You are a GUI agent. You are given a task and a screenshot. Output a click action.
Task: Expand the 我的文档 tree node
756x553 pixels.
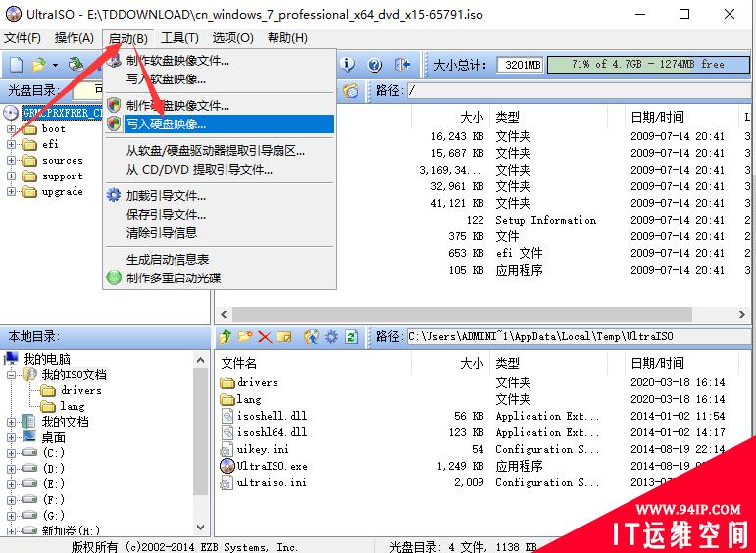[11, 422]
